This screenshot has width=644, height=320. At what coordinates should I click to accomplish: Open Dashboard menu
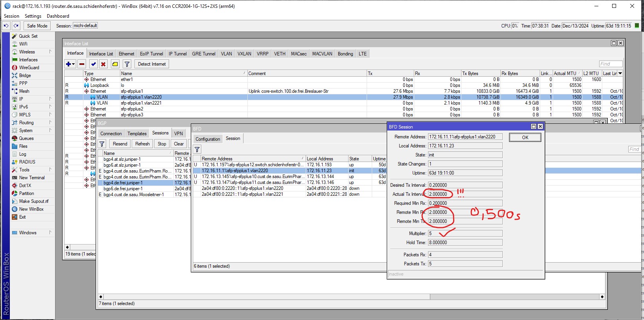[58, 16]
